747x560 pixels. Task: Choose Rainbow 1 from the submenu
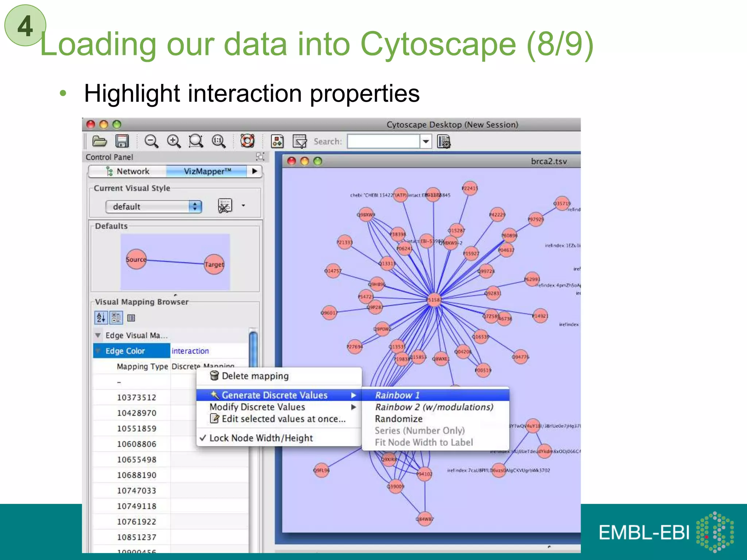(x=398, y=395)
